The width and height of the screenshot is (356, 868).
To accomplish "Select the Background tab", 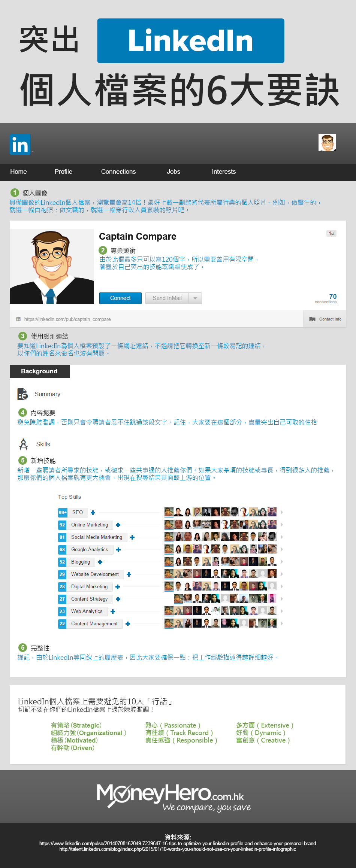I will click(x=40, y=371).
